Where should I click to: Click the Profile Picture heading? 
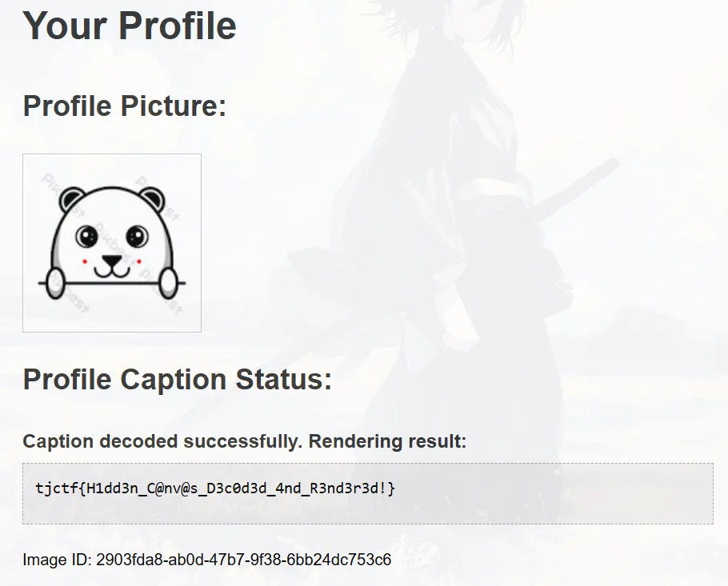point(125,106)
